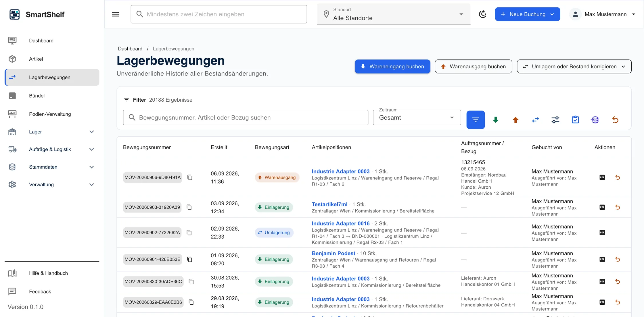Click the Warenausgang type badge
The height and width of the screenshot is (317, 644).
click(x=277, y=177)
